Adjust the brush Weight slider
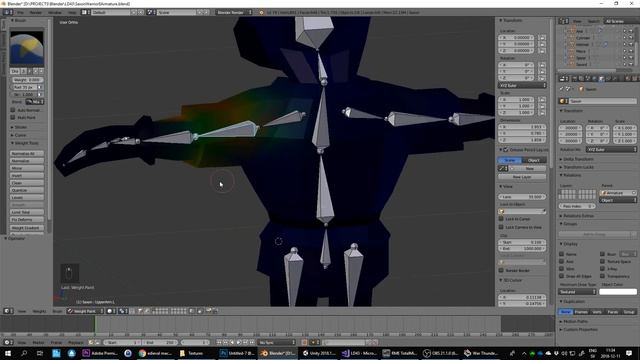 pyautogui.click(x=27, y=80)
